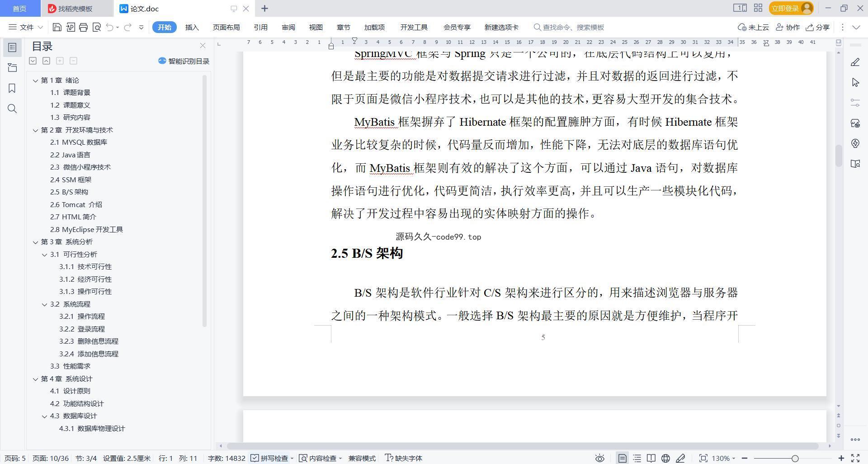
Task: Click the Print Preview icon
Action: click(96, 27)
